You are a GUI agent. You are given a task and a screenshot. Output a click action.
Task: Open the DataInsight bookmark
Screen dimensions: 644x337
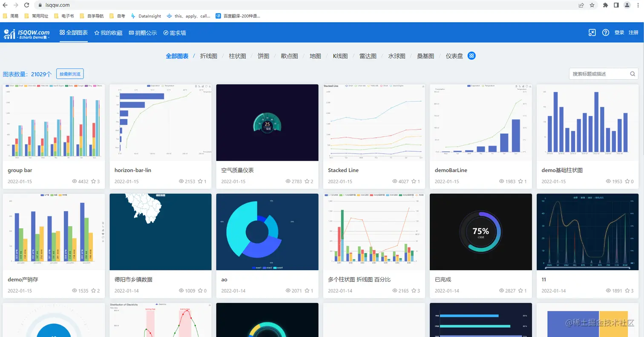[146, 16]
